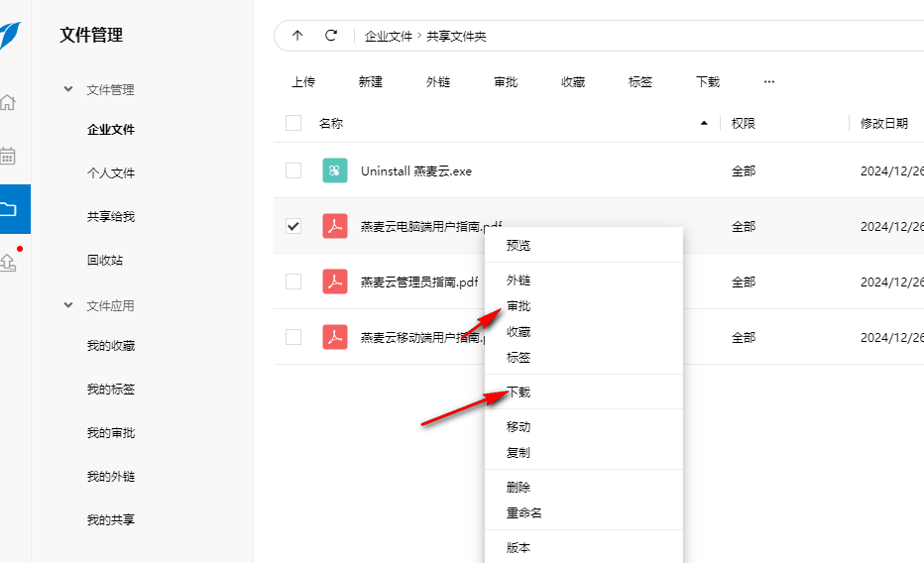Open the more options ellipsis in toolbar

[769, 82]
